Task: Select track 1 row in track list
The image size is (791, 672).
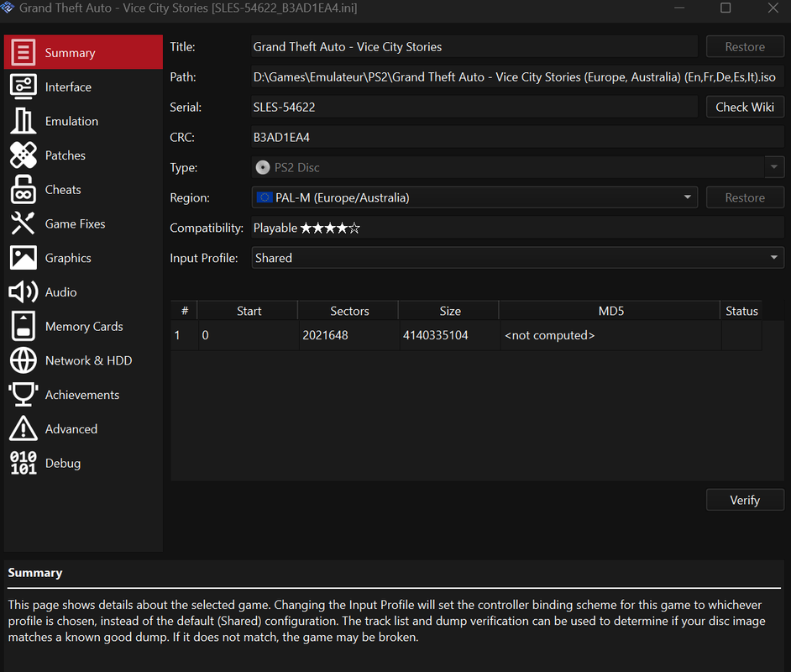Action: click(x=466, y=335)
